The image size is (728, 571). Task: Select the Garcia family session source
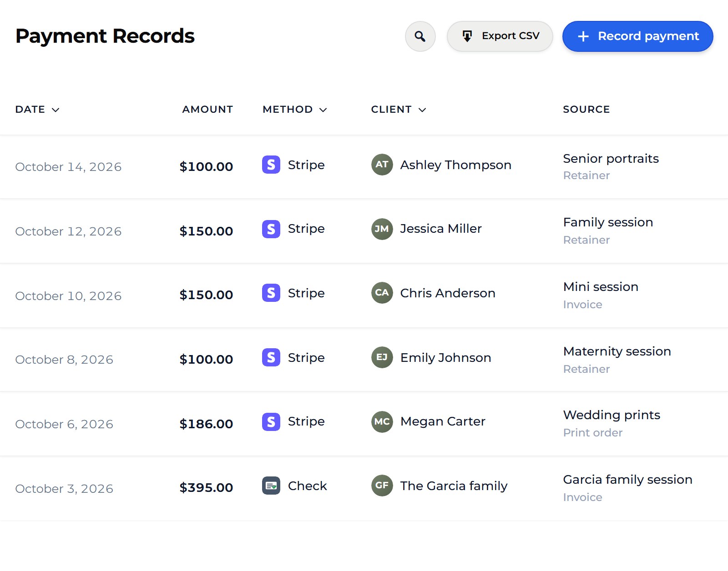click(627, 480)
